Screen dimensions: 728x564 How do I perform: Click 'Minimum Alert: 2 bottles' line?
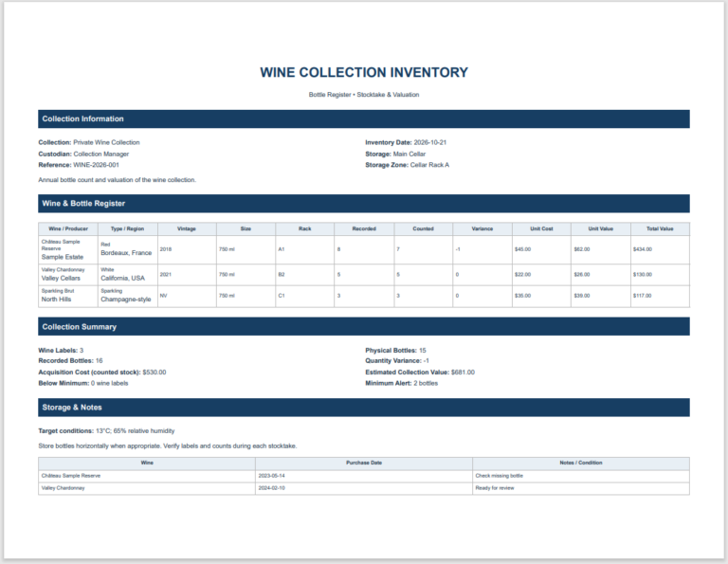coord(402,384)
